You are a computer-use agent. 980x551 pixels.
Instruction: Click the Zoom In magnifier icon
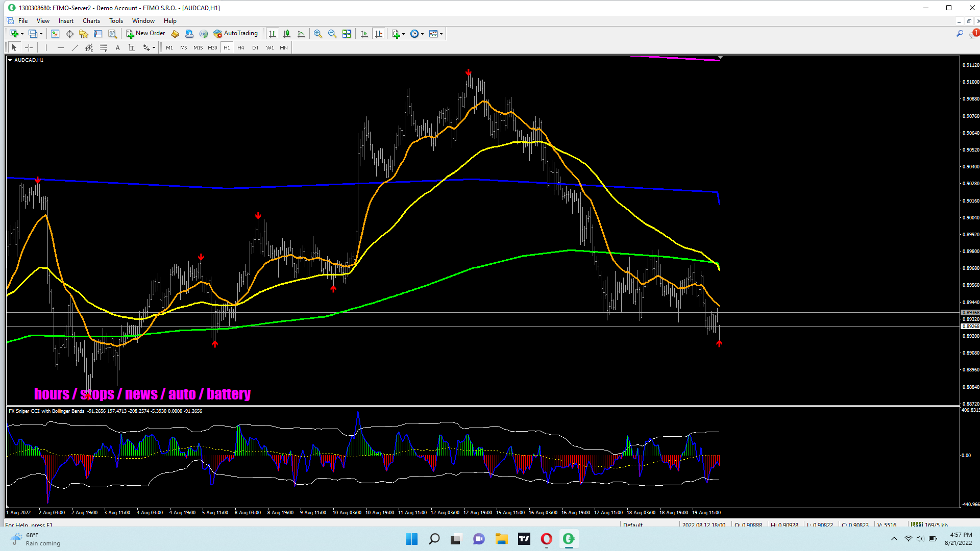[317, 34]
